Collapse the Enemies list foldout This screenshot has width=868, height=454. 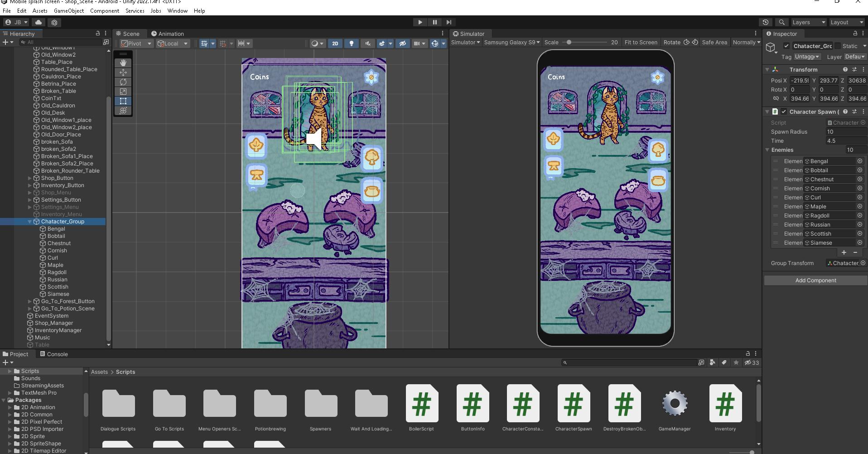[767, 150]
